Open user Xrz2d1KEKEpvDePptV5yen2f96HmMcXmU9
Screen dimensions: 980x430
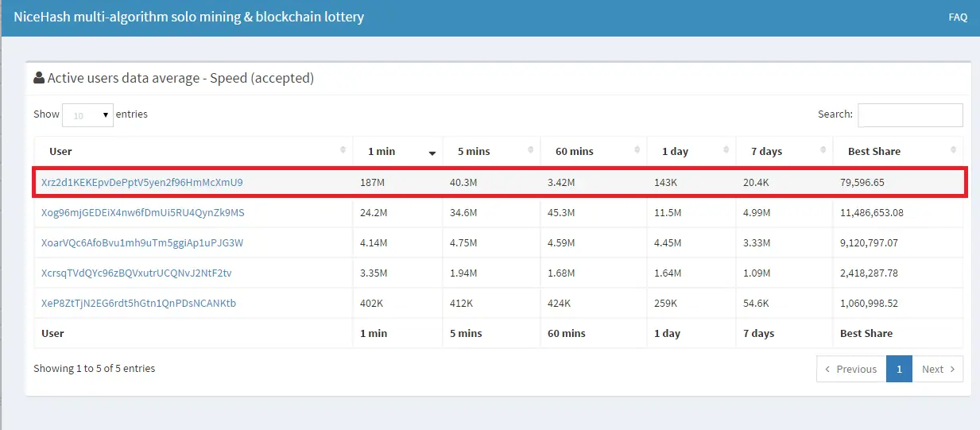click(x=141, y=182)
